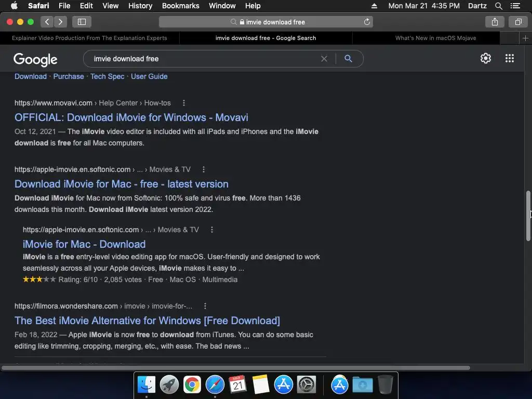Click the Tech Spec sitelink
This screenshot has height=399, width=532.
tap(107, 76)
